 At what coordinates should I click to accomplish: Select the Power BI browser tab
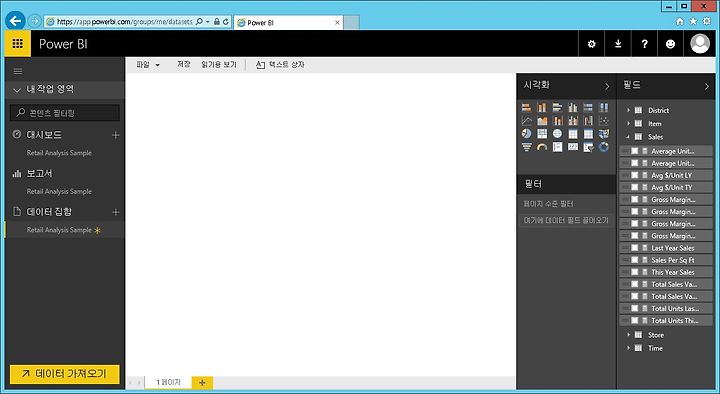tap(289, 22)
